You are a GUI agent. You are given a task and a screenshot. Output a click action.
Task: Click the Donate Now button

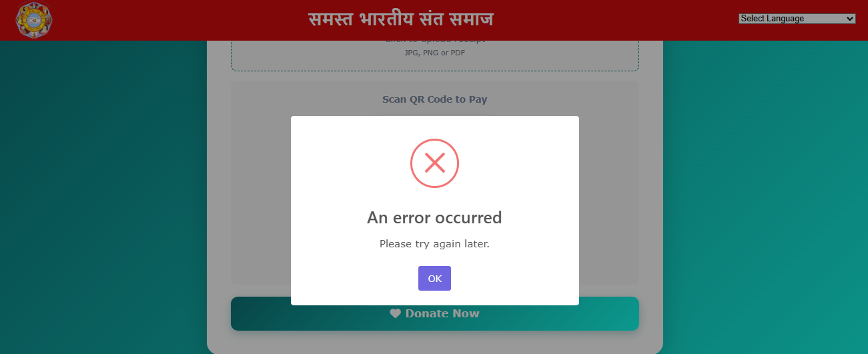434,313
